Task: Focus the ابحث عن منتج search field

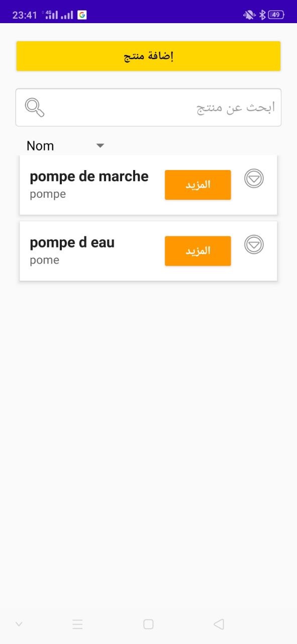Action: [x=148, y=107]
